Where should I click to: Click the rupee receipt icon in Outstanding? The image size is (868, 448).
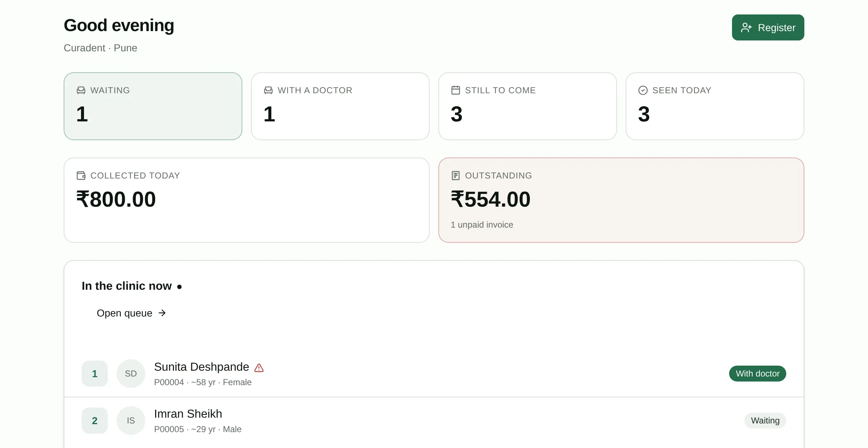pos(456,176)
